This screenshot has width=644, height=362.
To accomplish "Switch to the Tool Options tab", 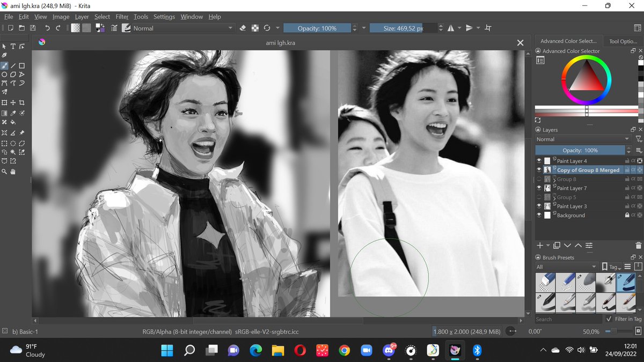I will click(623, 41).
